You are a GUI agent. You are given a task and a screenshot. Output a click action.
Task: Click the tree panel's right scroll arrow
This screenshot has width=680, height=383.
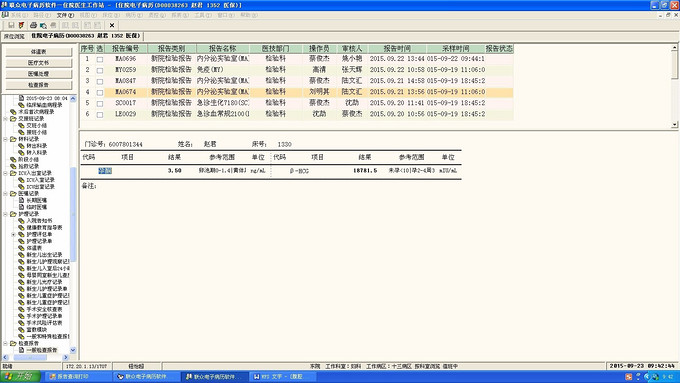66,357
